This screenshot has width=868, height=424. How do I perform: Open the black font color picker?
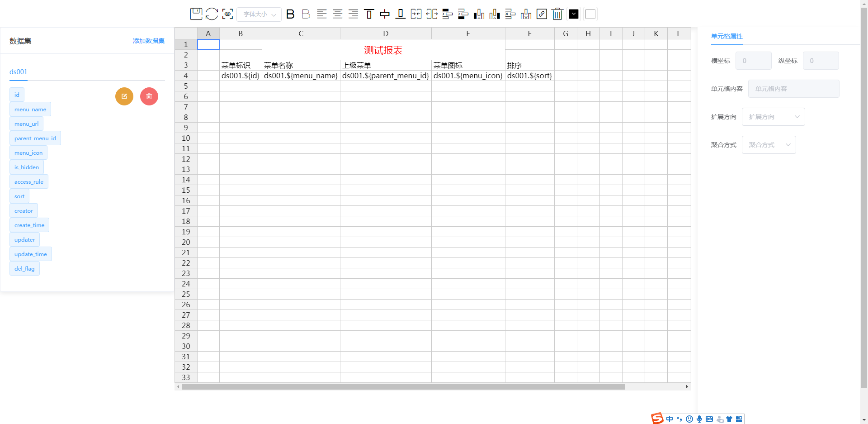[574, 14]
